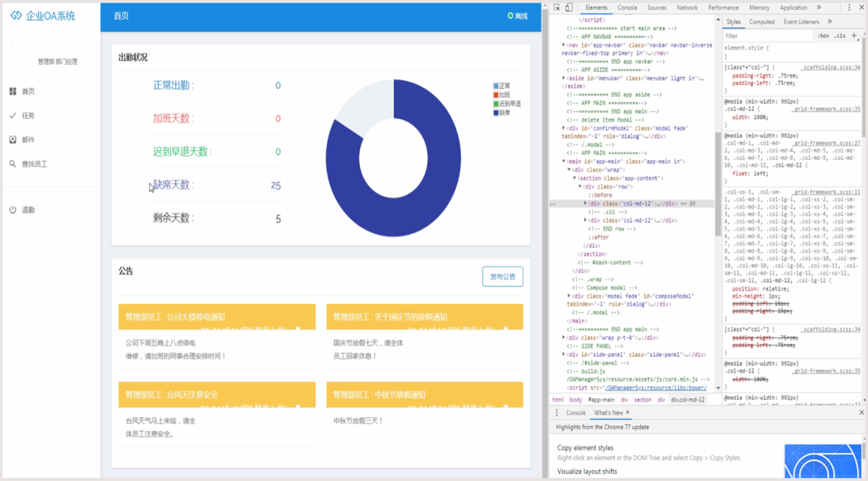Image resolution: width=868 pixels, height=481 pixels.
Task: Click the Elements tree scrollbar down arrow
Action: (718, 388)
